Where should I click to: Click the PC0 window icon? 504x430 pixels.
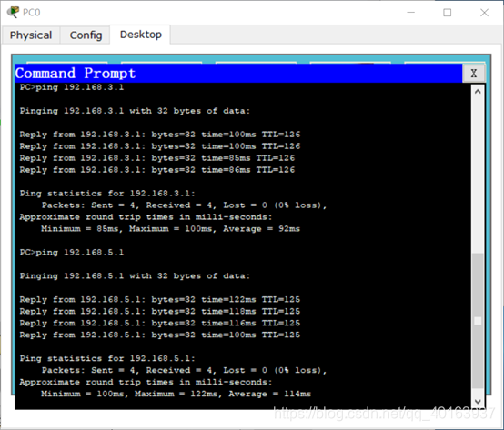tap(13, 12)
